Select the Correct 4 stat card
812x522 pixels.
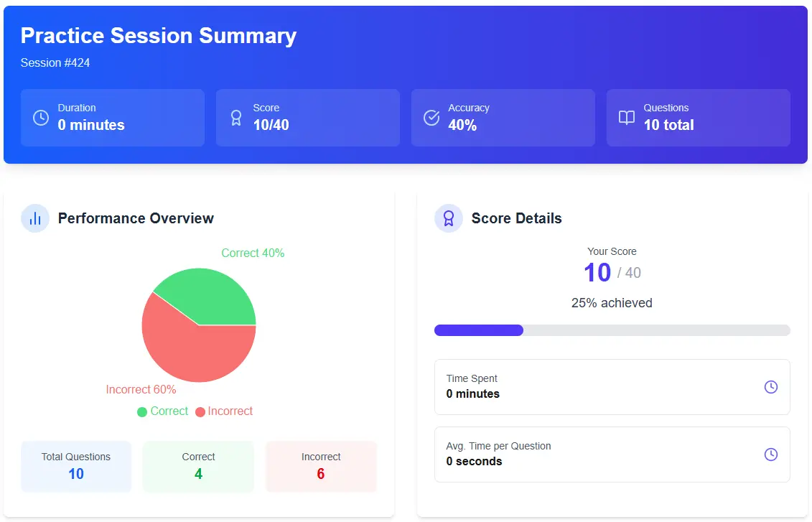198,466
